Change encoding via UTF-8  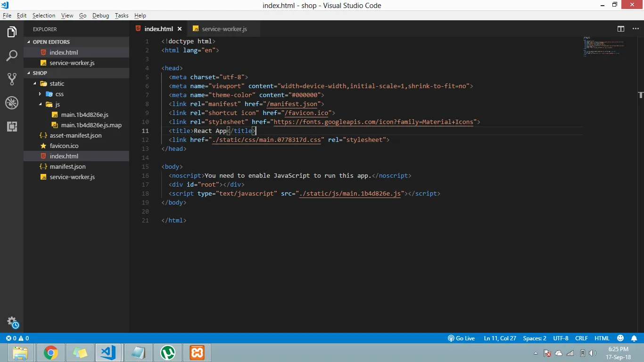pos(561,338)
